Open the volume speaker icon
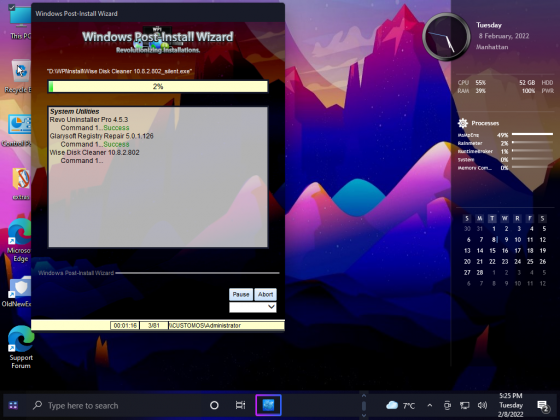 pyautogui.click(x=482, y=405)
